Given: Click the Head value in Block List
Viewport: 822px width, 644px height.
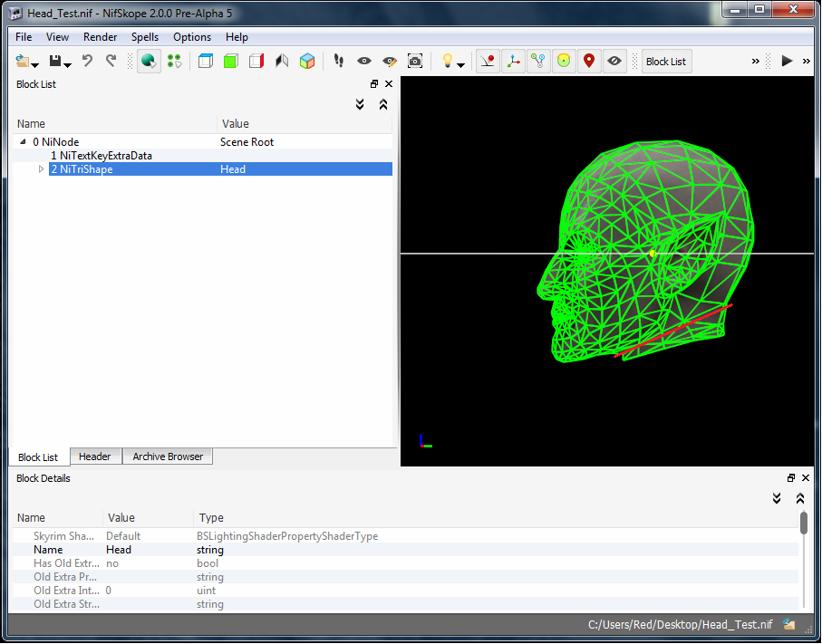Looking at the screenshot, I should pyautogui.click(x=233, y=169).
